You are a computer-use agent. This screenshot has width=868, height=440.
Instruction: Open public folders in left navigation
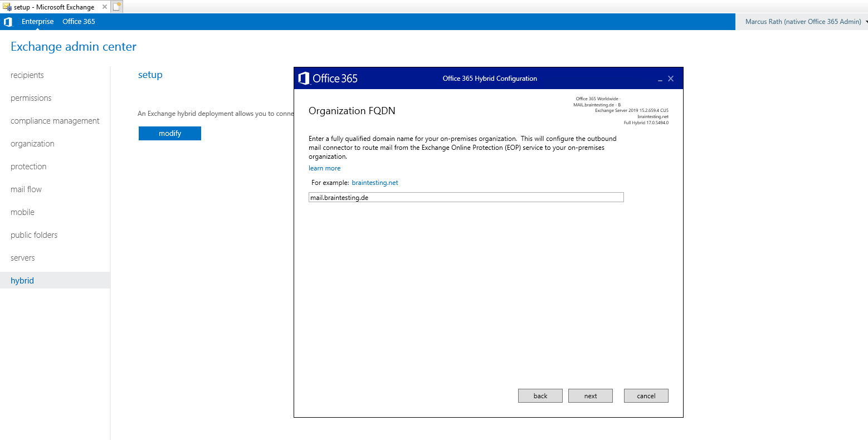[34, 235]
